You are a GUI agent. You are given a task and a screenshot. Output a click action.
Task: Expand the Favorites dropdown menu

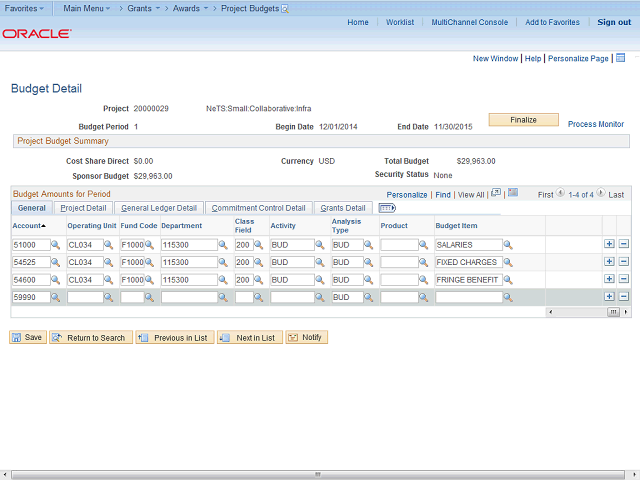[x=25, y=7]
